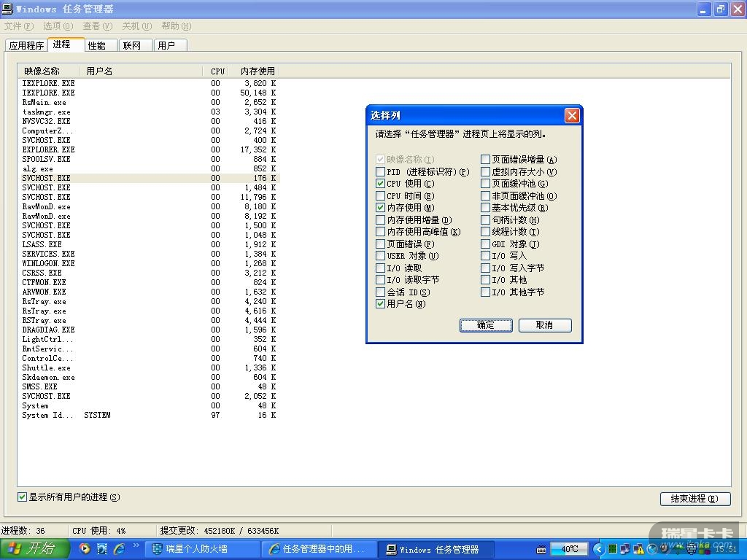Image resolution: width=747 pixels, height=560 pixels.
Task: Open 查看 menu
Action: point(98,26)
